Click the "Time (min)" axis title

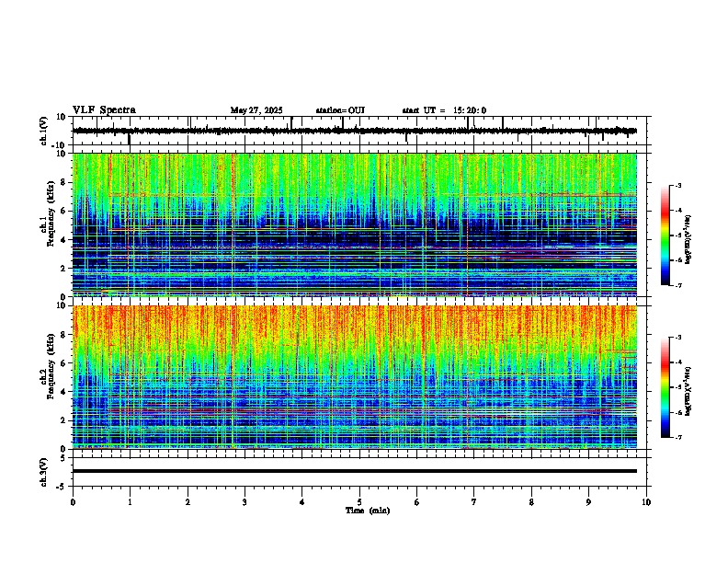point(368,511)
